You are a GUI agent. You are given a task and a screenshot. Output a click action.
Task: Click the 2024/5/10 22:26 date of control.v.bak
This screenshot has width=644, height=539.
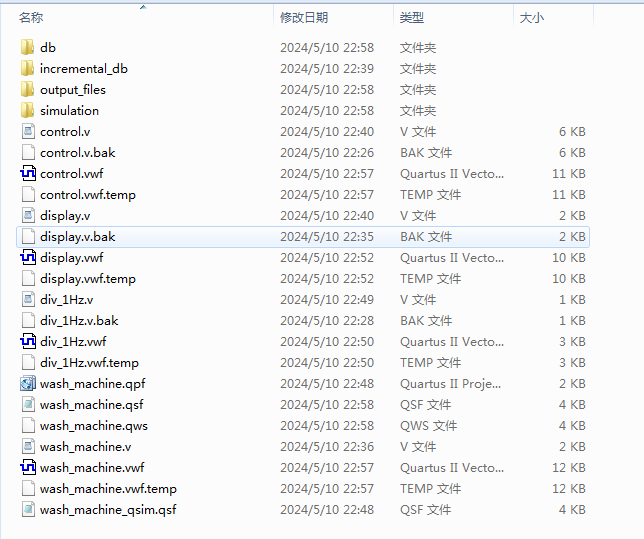[327, 153]
